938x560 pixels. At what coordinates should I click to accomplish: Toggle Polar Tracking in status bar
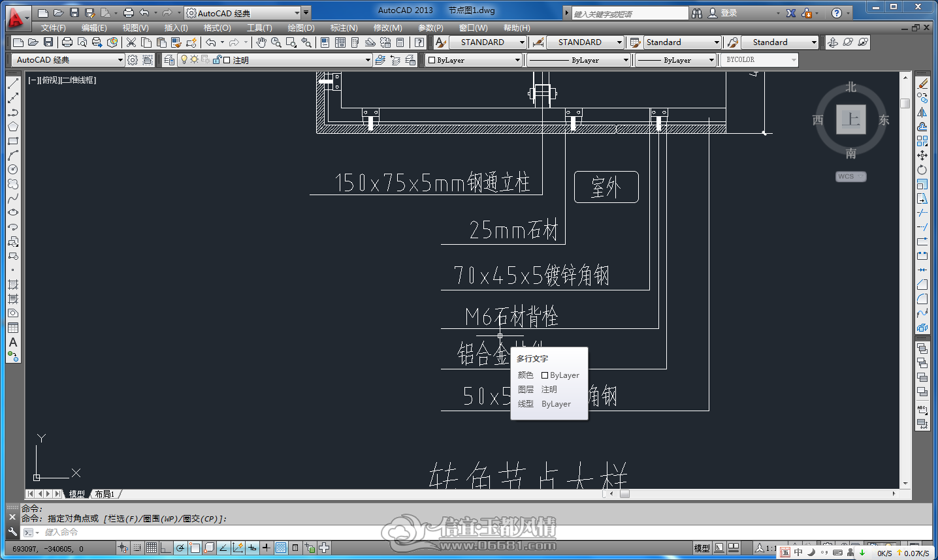180,548
